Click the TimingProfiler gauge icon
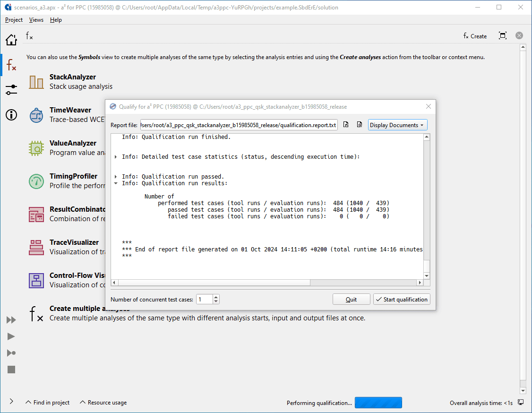This screenshot has height=413, width=532. coord(36,181)
